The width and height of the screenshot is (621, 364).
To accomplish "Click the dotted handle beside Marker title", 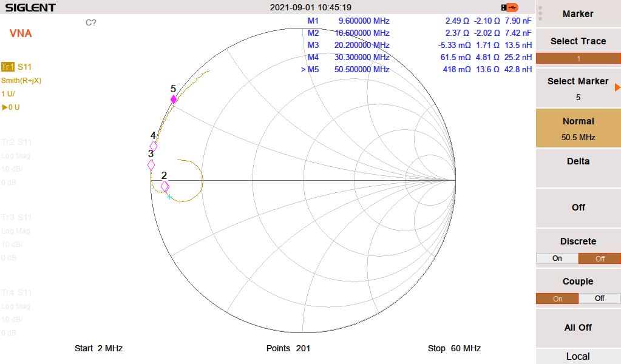I will tap(540, 13).
